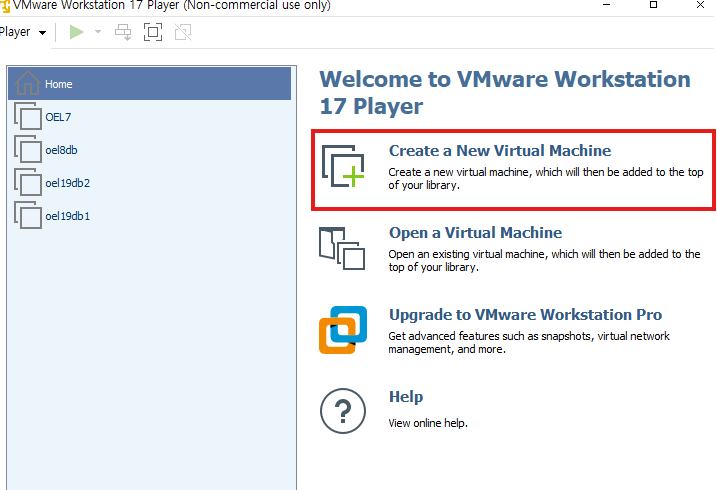Close the VMware Workstation Player window
Viewport: 717px width, 490px height.
pyautogui.click(x=700, y=5)
